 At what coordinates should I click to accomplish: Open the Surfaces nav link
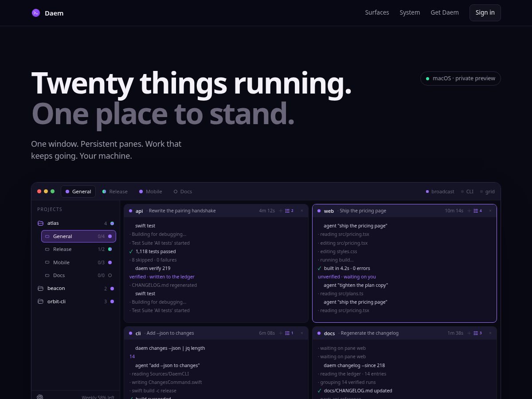click(x=377, y=12)
